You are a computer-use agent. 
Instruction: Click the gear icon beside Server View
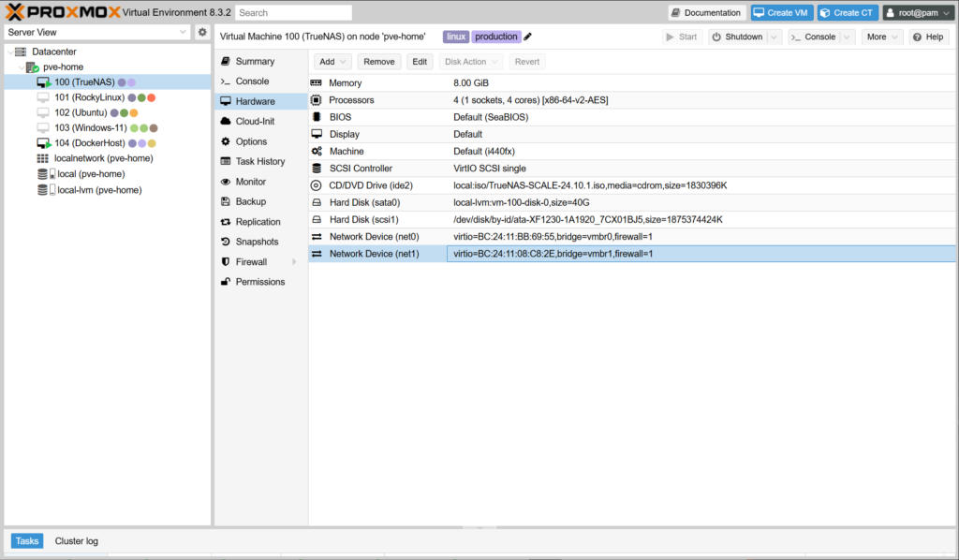click(x=202, y=32)
